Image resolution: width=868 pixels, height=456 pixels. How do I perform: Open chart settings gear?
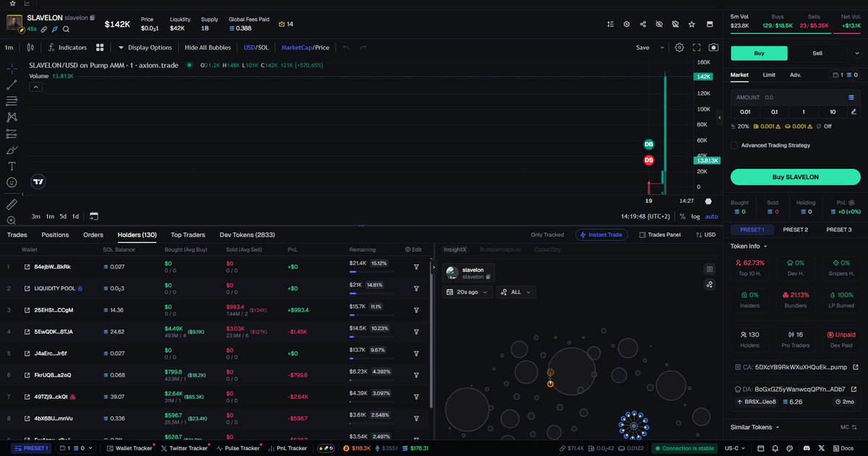(679, 48)
